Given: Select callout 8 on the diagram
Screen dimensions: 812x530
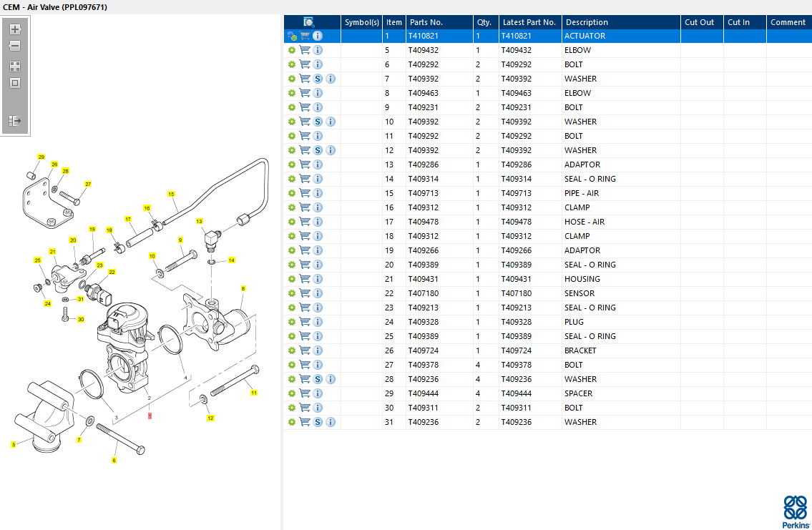Looking at the screenshot, I should tap(243, 288).
